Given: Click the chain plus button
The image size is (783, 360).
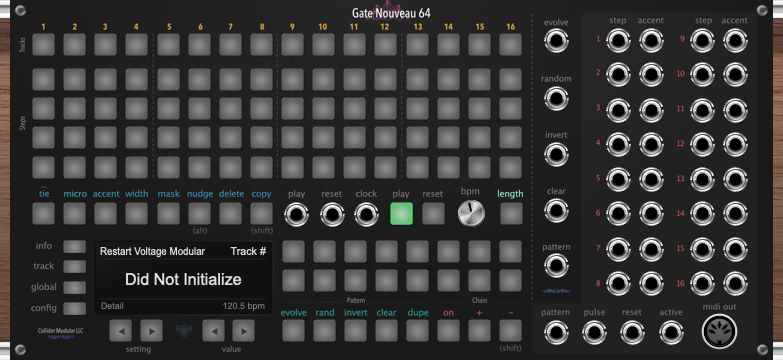Looking at the screenshot, I should (x=479, y=331).
